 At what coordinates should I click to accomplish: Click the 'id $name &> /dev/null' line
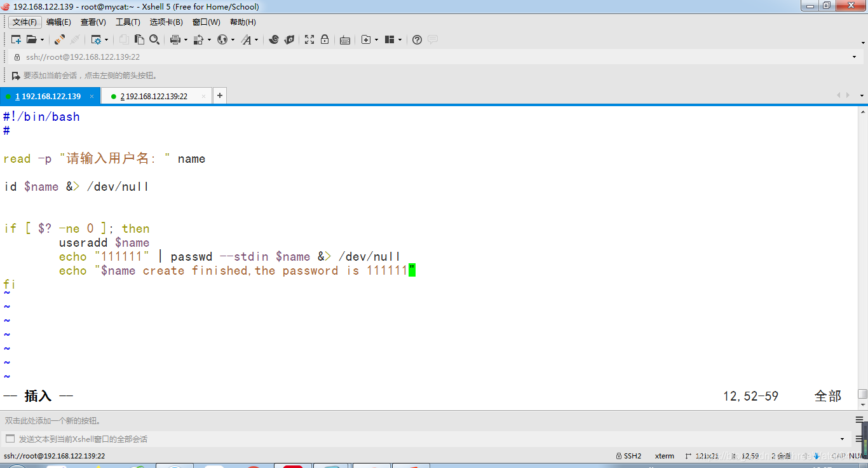[76, 187]
